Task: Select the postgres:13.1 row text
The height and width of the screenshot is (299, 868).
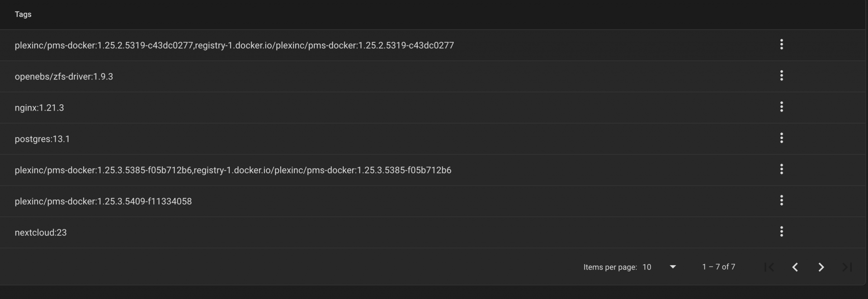Action: click(x=42, y=139)
